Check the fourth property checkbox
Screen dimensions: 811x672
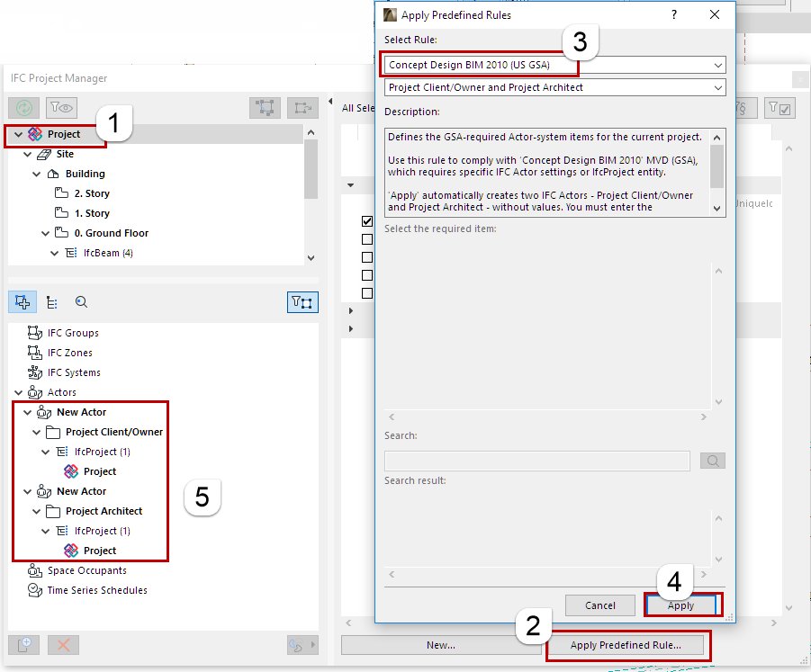pos(367,275)
